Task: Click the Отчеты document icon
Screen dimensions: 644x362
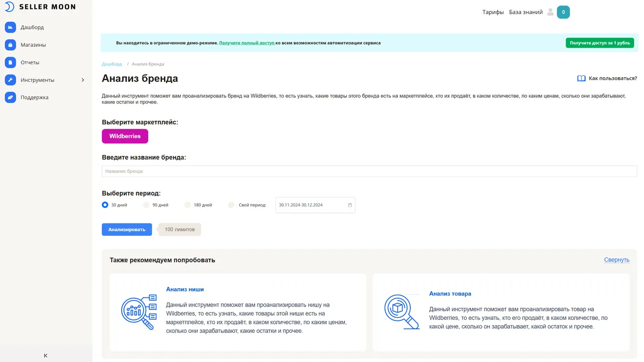Action: [x=10, y=62]
